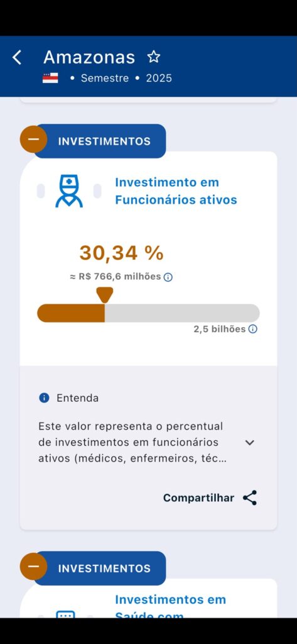
Task: Select the first INVESTIMENTOS section label
Action: coord(104,142)
